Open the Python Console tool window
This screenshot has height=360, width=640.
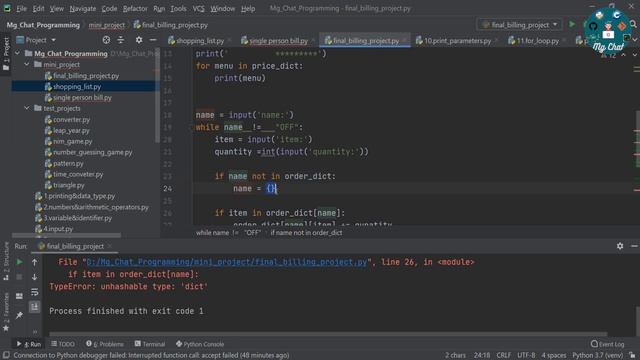click(x=200, y=344)
